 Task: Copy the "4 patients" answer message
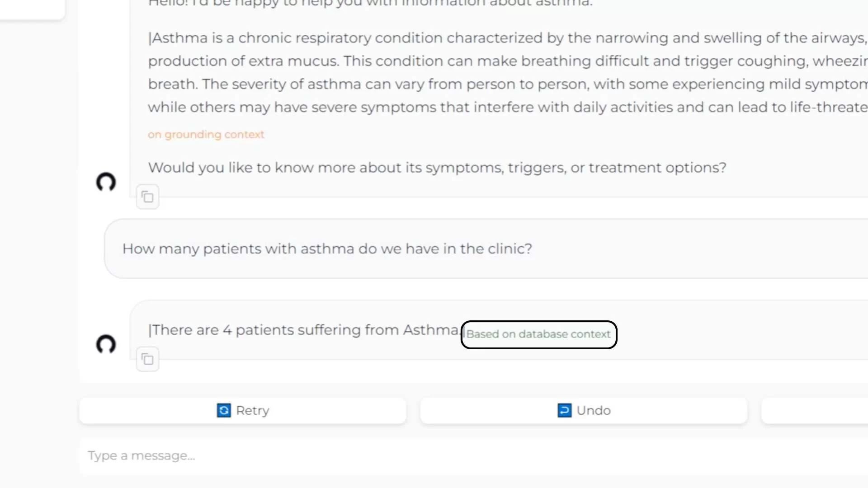click(x=147, y=360)
